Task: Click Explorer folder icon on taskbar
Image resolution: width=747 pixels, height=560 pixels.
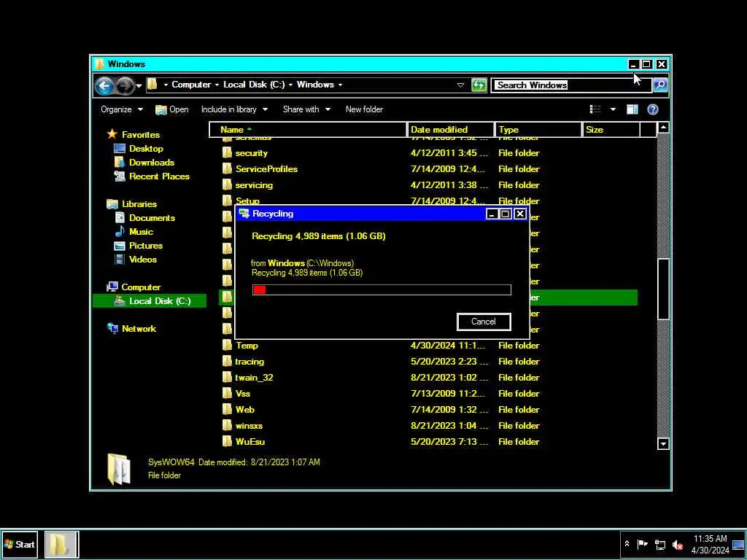Action: (x=61, y=544)
